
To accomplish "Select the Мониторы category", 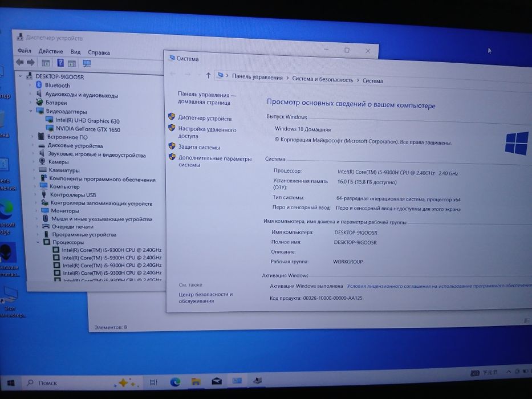I will 65,211.
